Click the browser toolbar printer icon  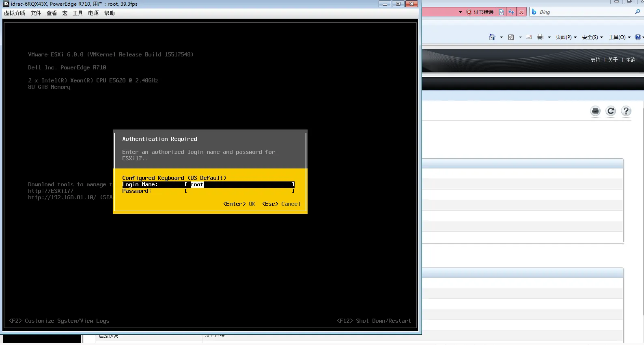point(540,37)
